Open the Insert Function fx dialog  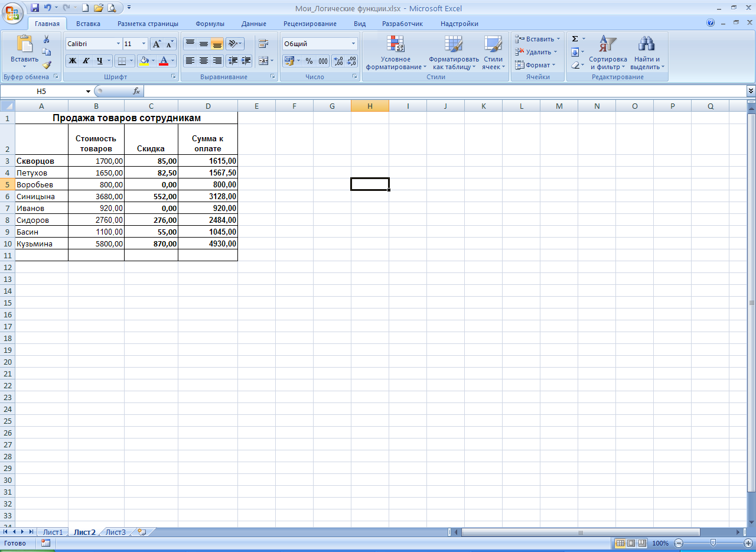[136, 91]
